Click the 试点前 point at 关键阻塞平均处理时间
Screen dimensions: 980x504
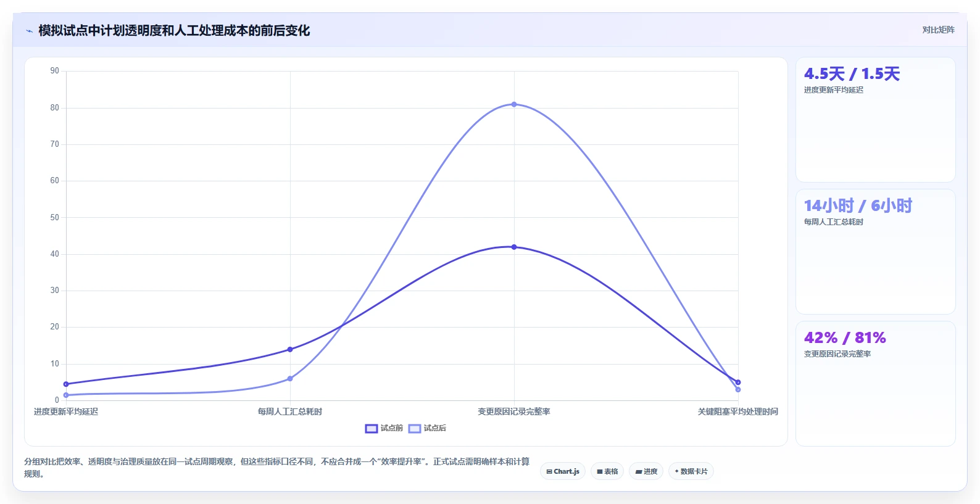pos(738,382)
